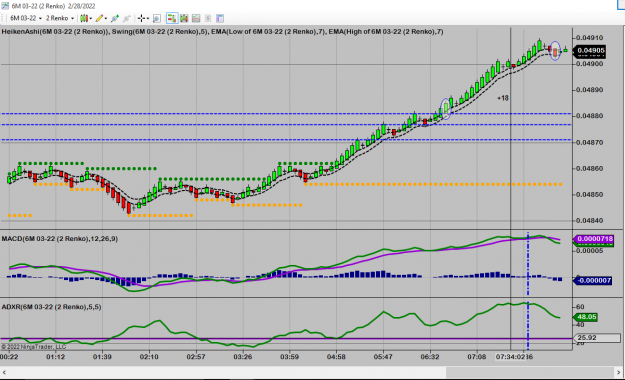Viewport: 625px width, 380px height.
Task: Click the grayed-out zoom out magnifier icon
Action: click(127, 18)
